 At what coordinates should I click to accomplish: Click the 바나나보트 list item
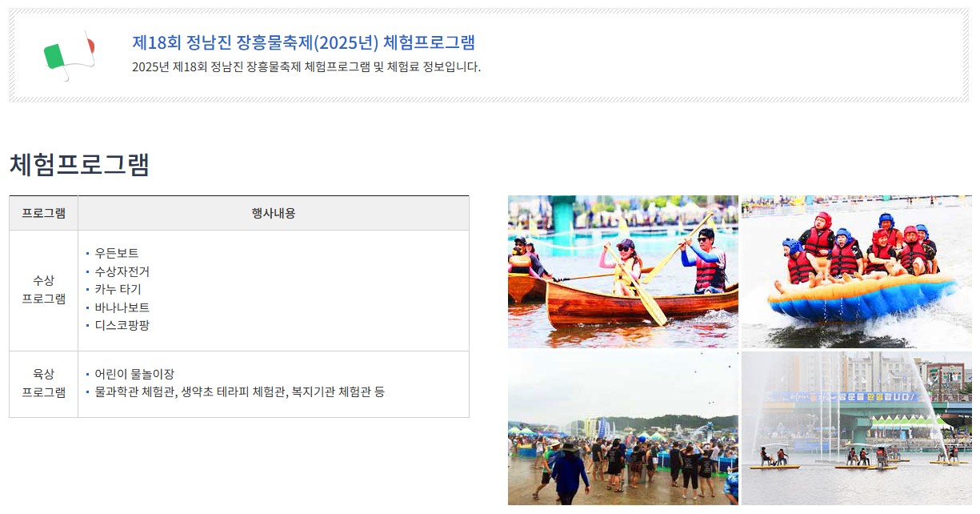[x=122, y=307]
